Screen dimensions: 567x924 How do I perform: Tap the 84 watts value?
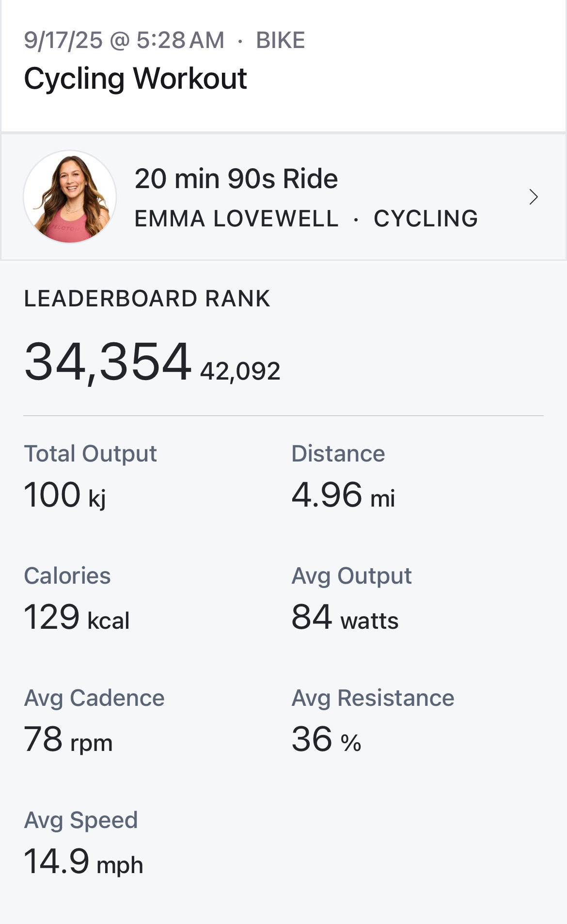(345, 618)
